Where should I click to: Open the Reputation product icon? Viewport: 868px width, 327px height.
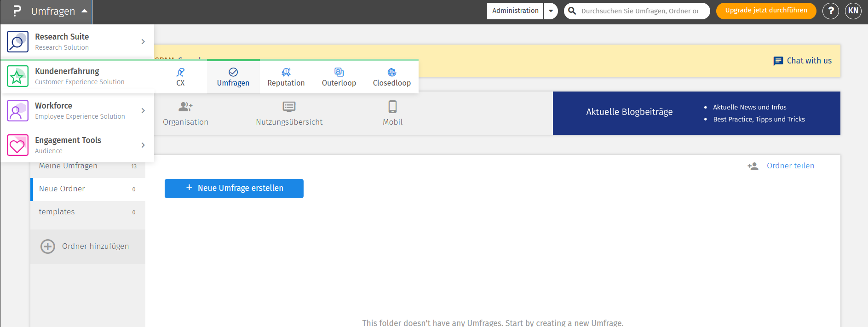[286, 72]
